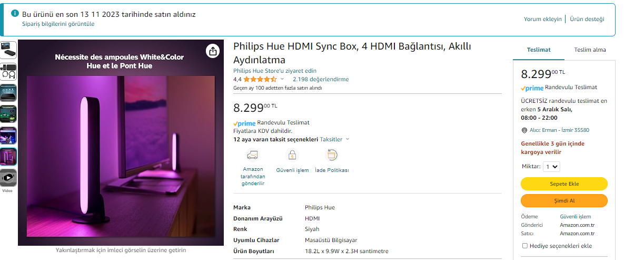Click the Şimdi Al button
Screen dimensions: 644x260
(x=564, y=201)
